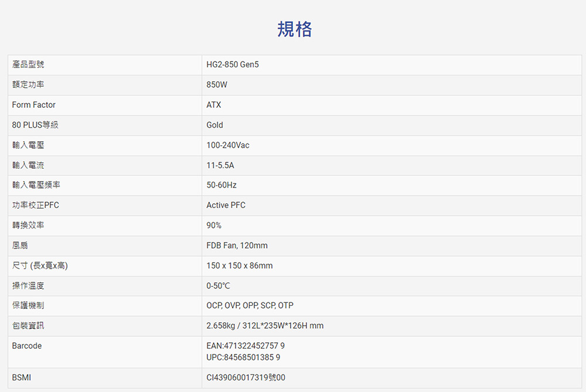Select the 80 PLUS等級 label
Image resolution: width=586 pixels, height=392 pixels.
(x=35, y=125)
